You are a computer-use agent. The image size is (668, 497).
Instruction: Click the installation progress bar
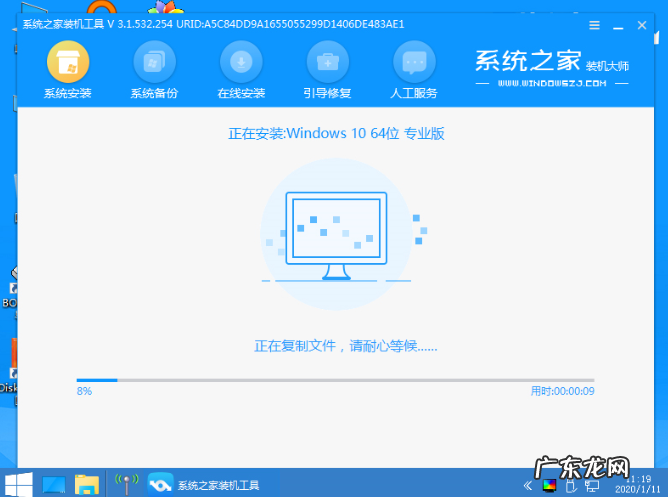click(335, 380)
